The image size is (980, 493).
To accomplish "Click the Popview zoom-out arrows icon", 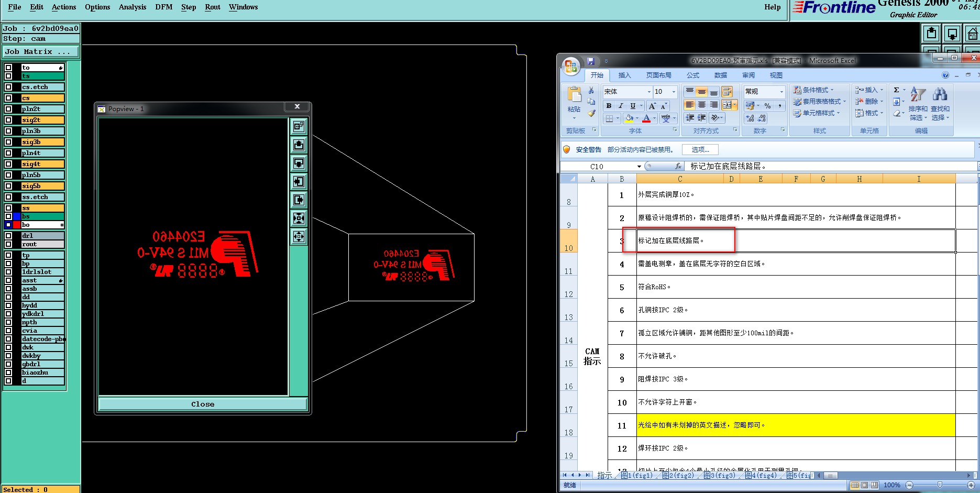I will [299, 236].
